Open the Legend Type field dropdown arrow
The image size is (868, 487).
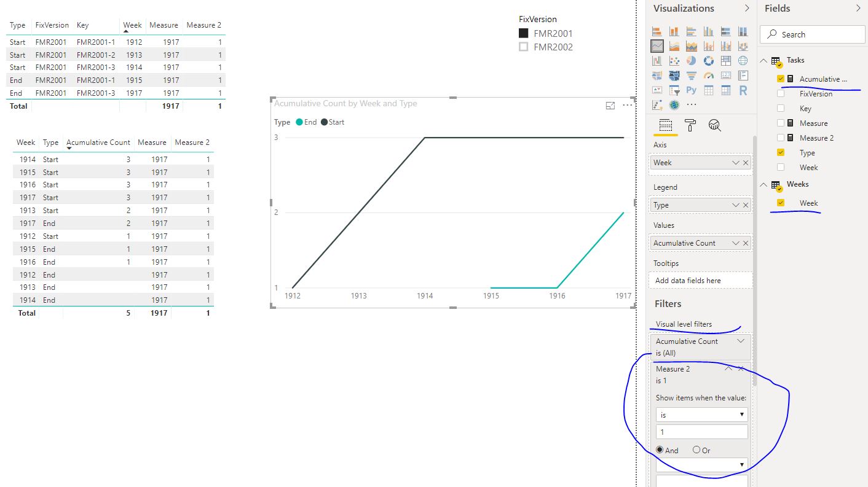(x=736, y=205)
